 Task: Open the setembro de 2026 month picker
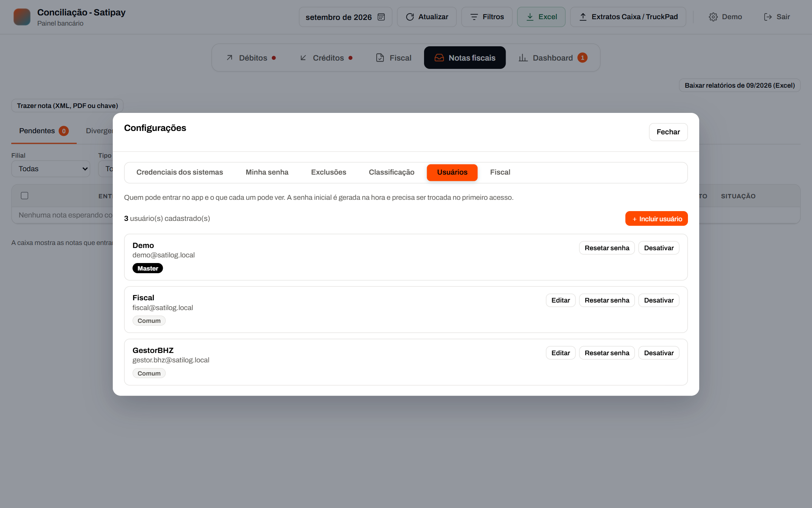point(345,17)
